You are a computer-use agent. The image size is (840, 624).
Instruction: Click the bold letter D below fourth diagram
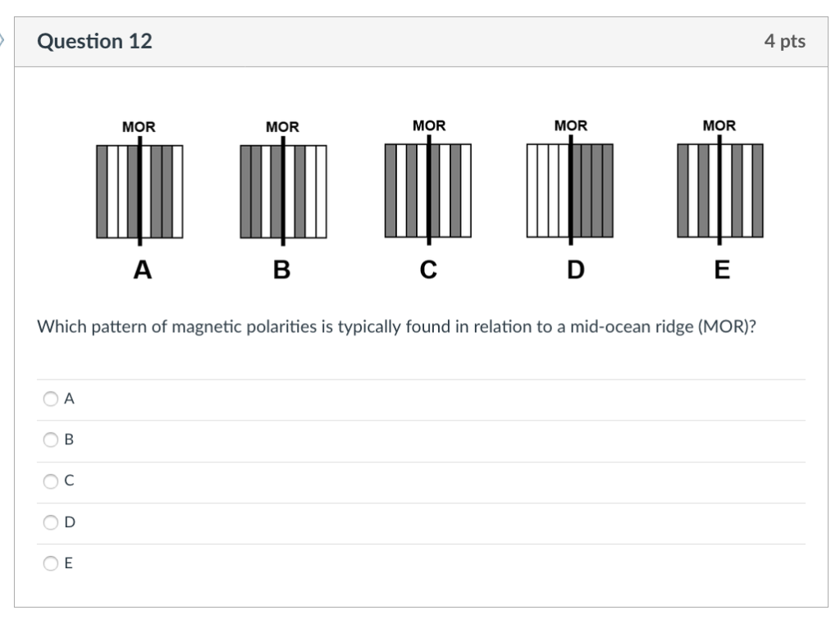point(574,268)
